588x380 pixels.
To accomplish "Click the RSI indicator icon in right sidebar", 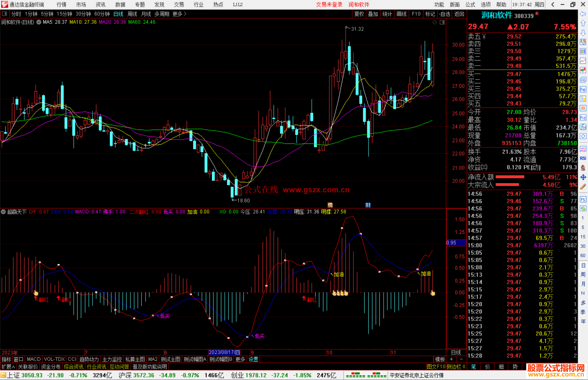I will (x=583, y=158).
